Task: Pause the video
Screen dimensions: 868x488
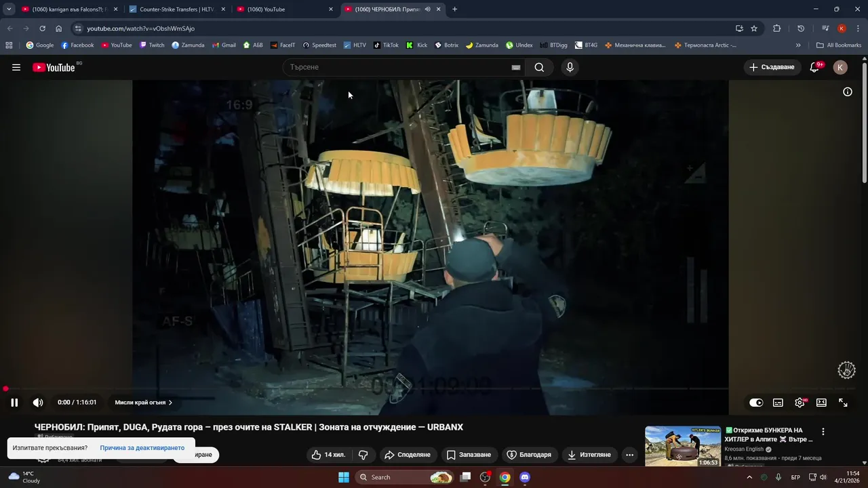Action: pyautogui.click(x=14, y=403)
